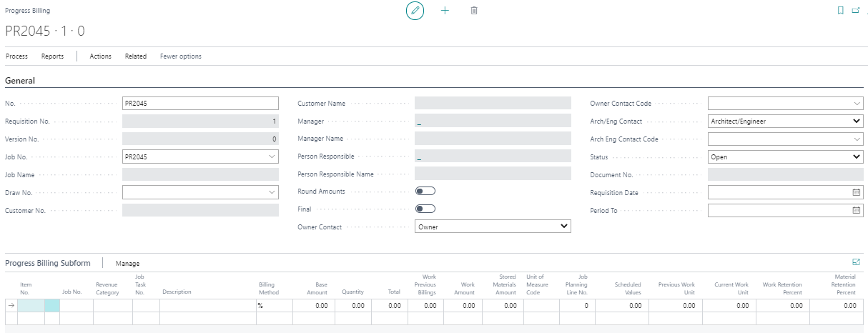Click the trash can delete icon
Viewport: 868px width, 333px height.
(474, 11)
